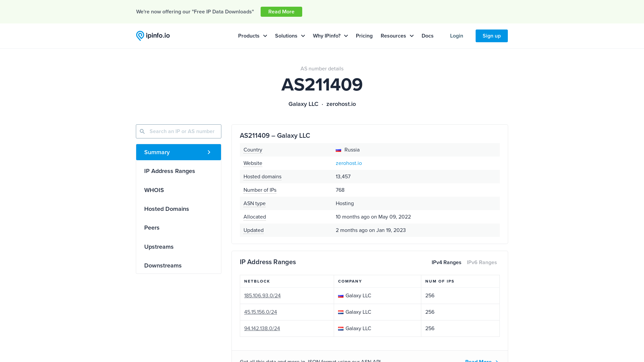The width and height of the screenshot is (644, 362).
Task: Click the Russia flag in Country row
Action: tap(338, 150)
